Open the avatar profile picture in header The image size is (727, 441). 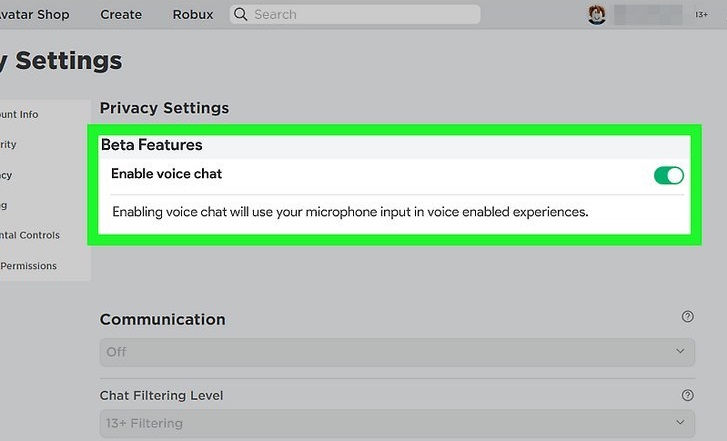tap(598, 15)
